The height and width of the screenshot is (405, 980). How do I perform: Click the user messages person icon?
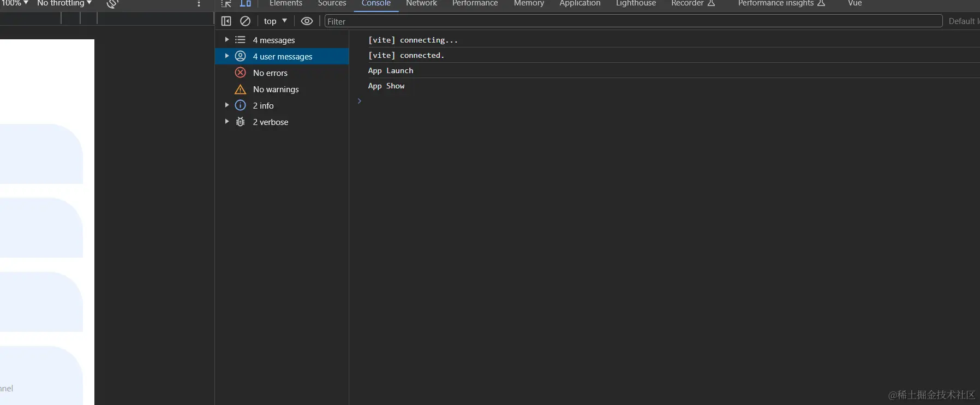(240, 56)
